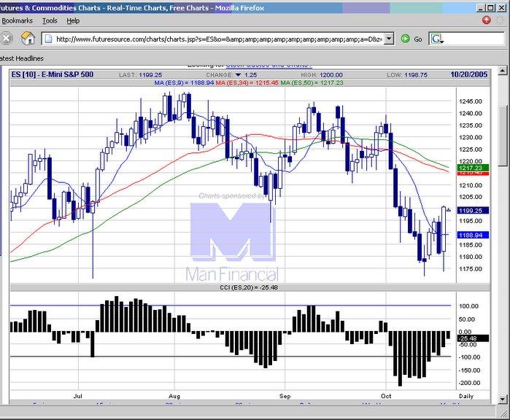
Task: Click the Google search input field
Action: click(474, 39)
